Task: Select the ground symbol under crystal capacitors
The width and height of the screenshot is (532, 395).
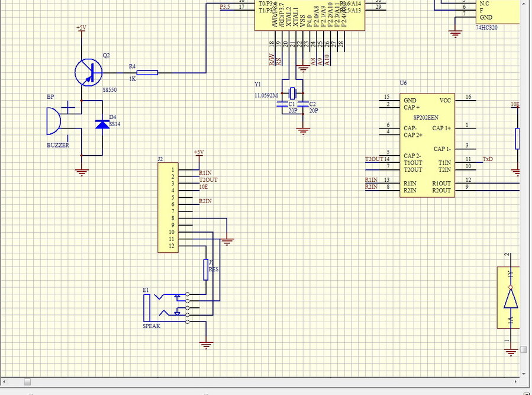Action: coord(303,130)
